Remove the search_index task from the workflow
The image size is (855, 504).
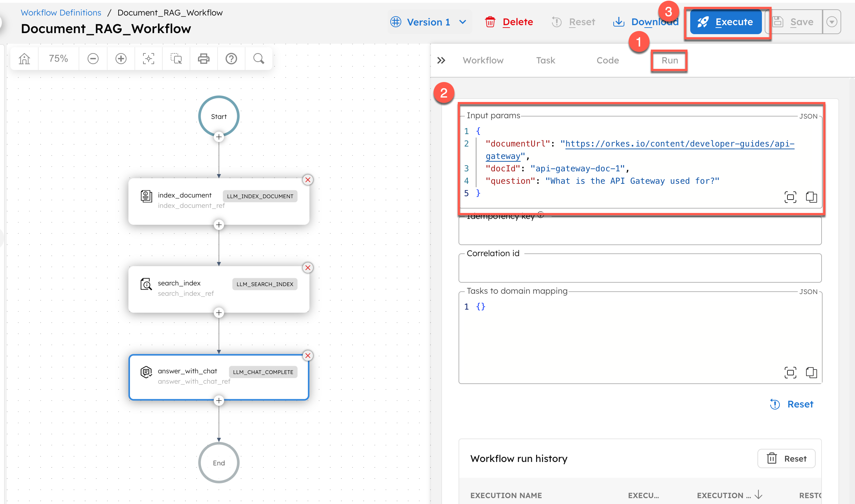[308, 268]
